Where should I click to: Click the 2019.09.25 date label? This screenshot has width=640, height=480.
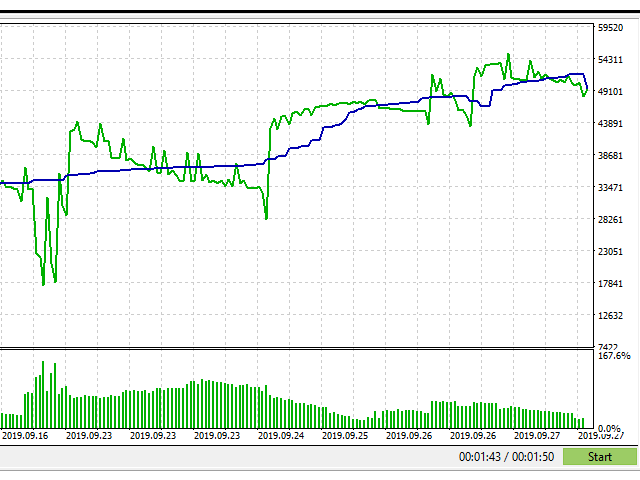point(345,436)
